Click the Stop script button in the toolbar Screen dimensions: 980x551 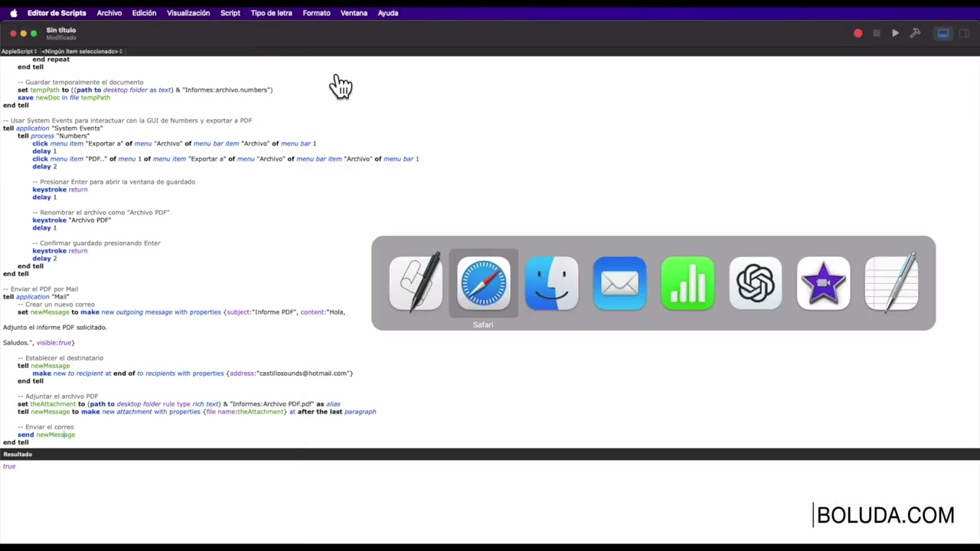(877, 34)
